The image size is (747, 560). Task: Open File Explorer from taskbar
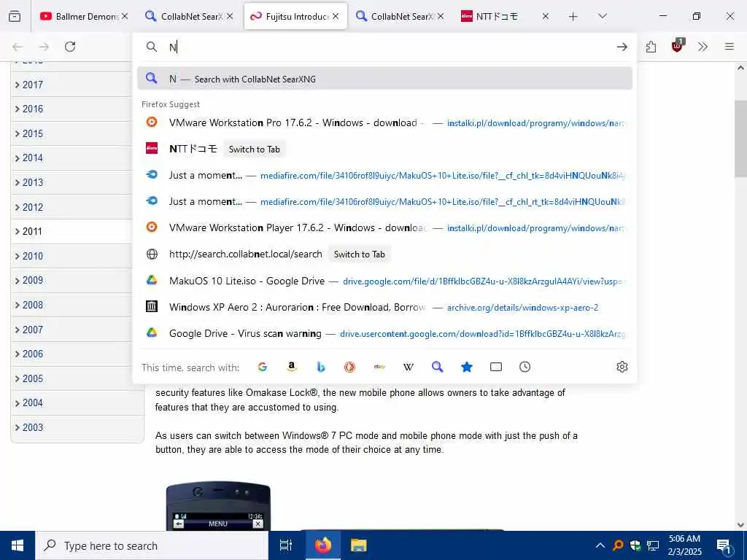pos(358,545)
